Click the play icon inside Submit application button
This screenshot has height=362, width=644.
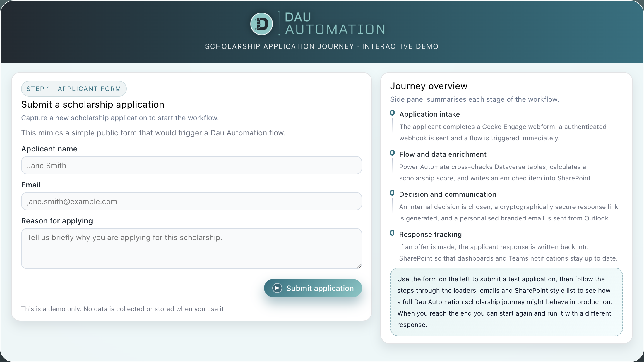[x=277, y=288]
